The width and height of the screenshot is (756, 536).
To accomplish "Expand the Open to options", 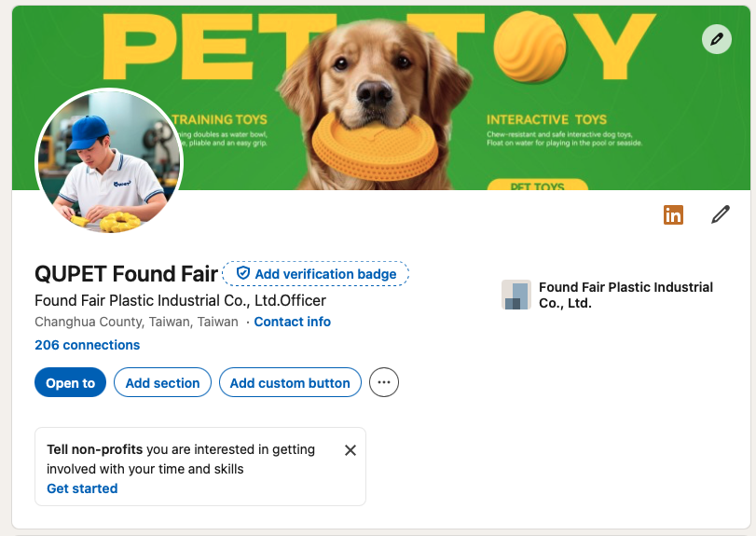I will [x=70, y=382].
